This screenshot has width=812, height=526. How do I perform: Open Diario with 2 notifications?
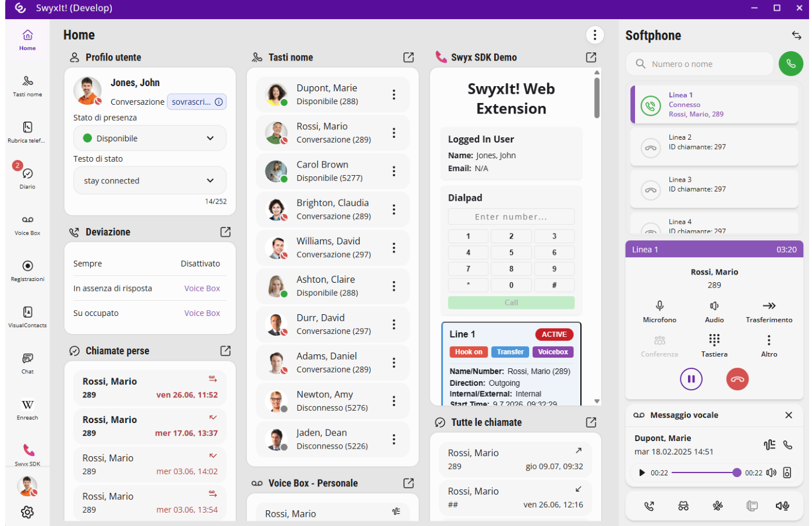point(27,177)
